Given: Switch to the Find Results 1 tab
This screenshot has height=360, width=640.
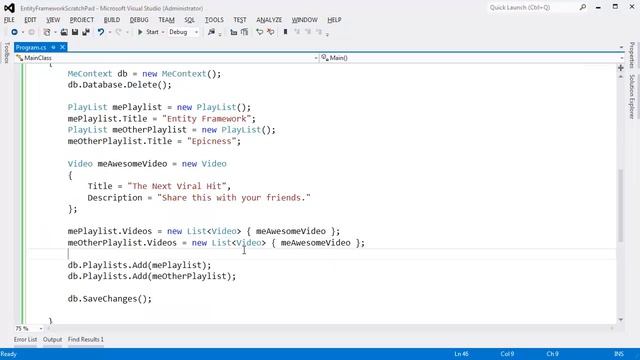Looking at the screenshot, I should 86,340.
